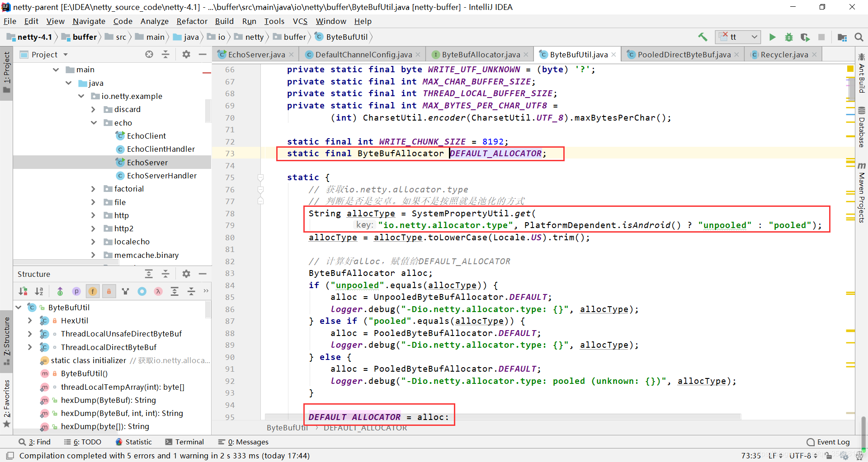Switch to the EchoServer.java tab
The height and width of the screenshot is (462, 868).
click(255, 55)
